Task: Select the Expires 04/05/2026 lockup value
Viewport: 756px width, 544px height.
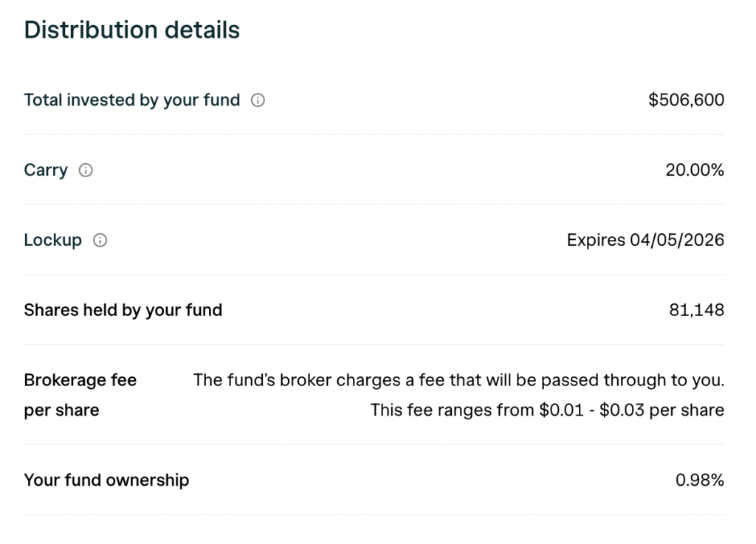Action: pos(645,240)
